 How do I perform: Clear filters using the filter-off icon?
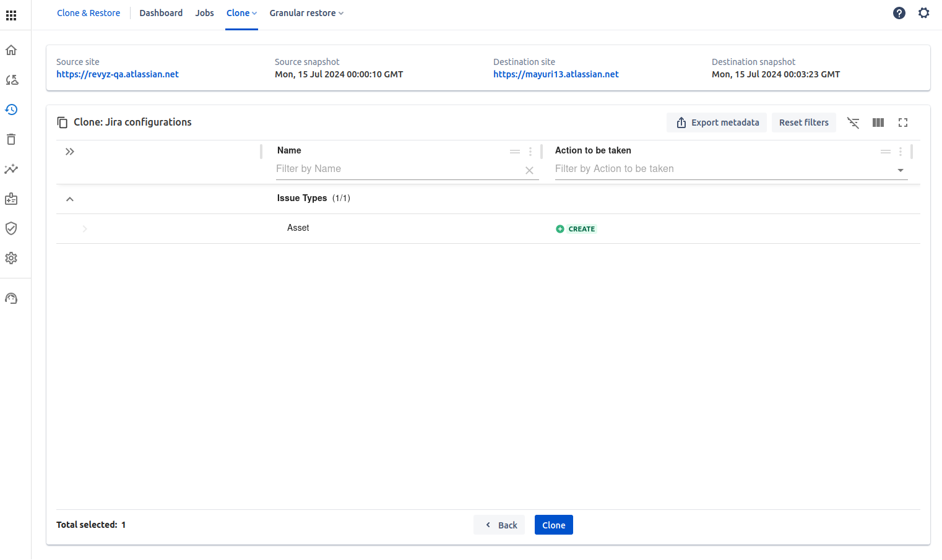pyautogui.click(x=853, y=123)
